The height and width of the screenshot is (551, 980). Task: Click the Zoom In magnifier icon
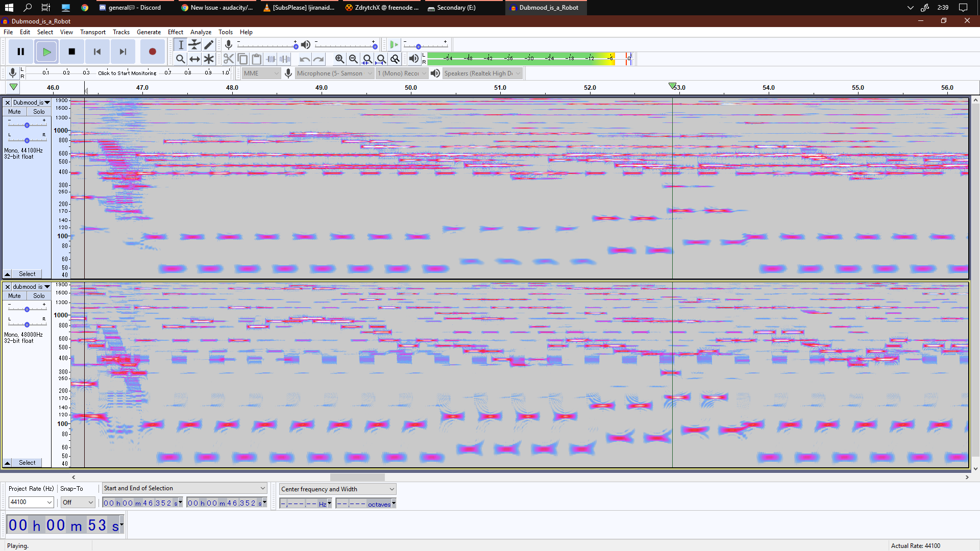339,59
